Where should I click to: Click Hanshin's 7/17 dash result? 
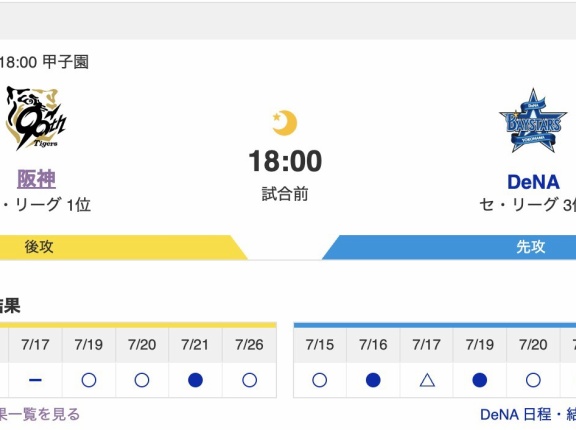point(35,380)
